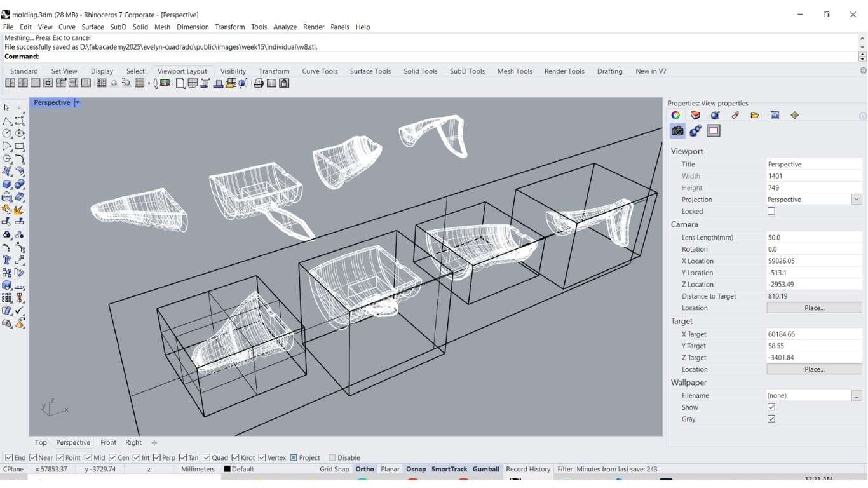Toggle the Perp osnap checkbox

point(157,457)
